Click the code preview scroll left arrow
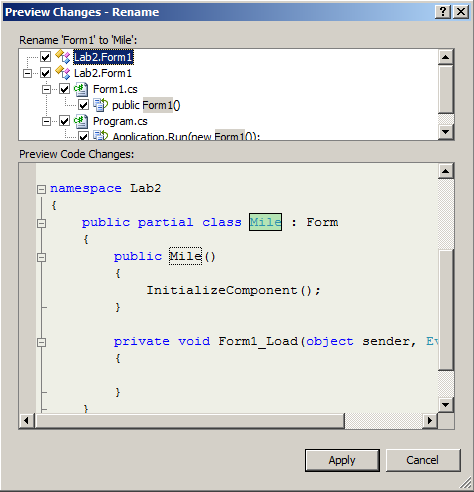474x492 pixels. tap(27, 421)
